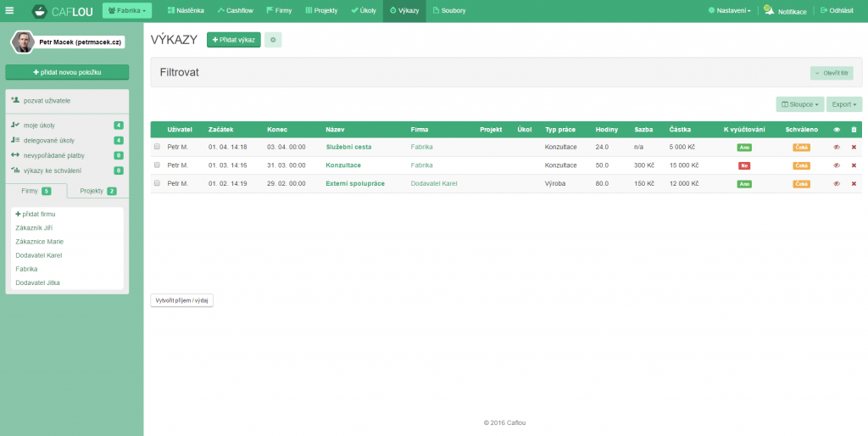Check the Externí spolupráce row checkbox
This screenshot has width=868, height=436.
[x=157, y=183]
